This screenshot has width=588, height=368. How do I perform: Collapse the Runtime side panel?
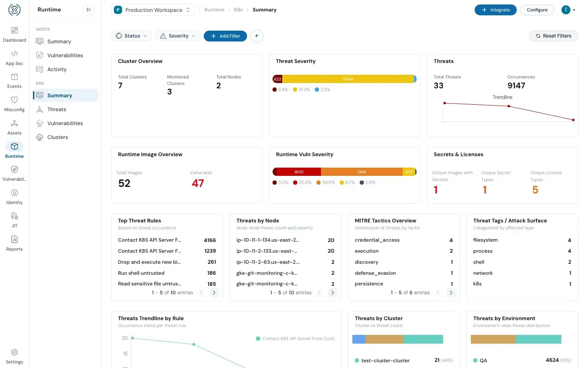pyautogui.click(x=89, y=10)
